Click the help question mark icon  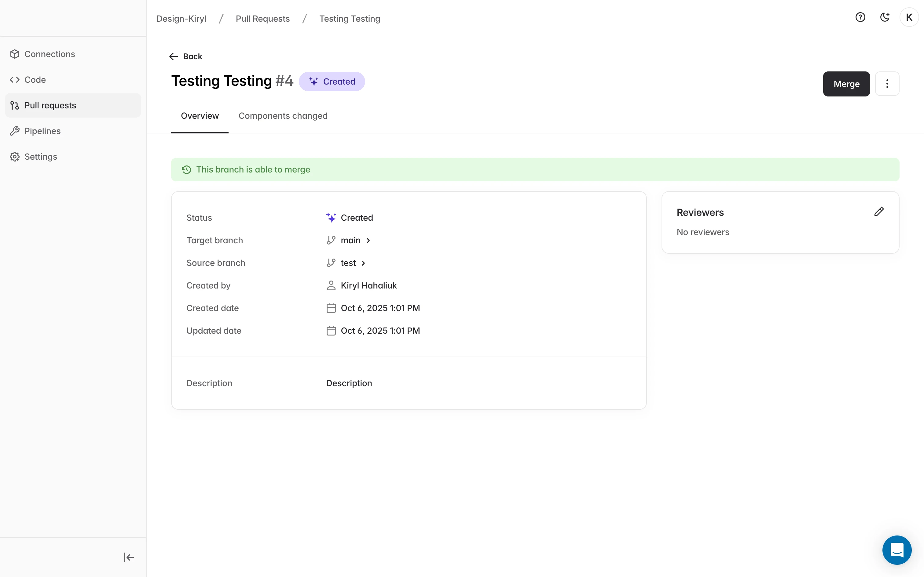(860, 17)
